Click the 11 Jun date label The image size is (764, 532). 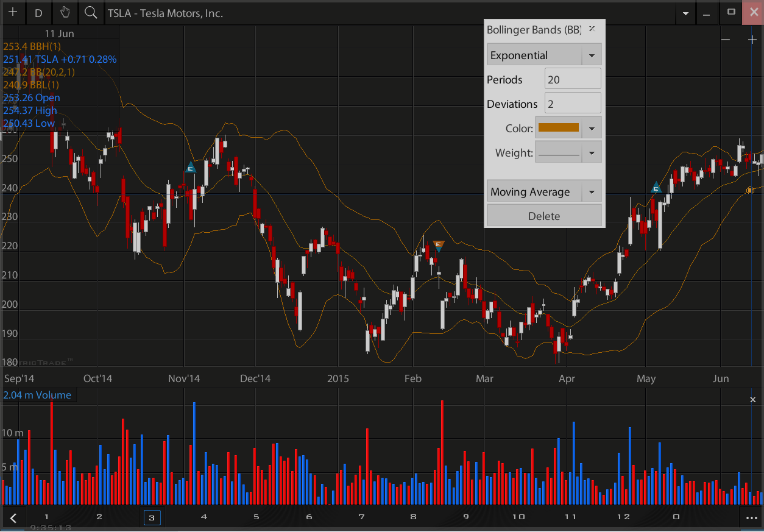click(58, 33)
